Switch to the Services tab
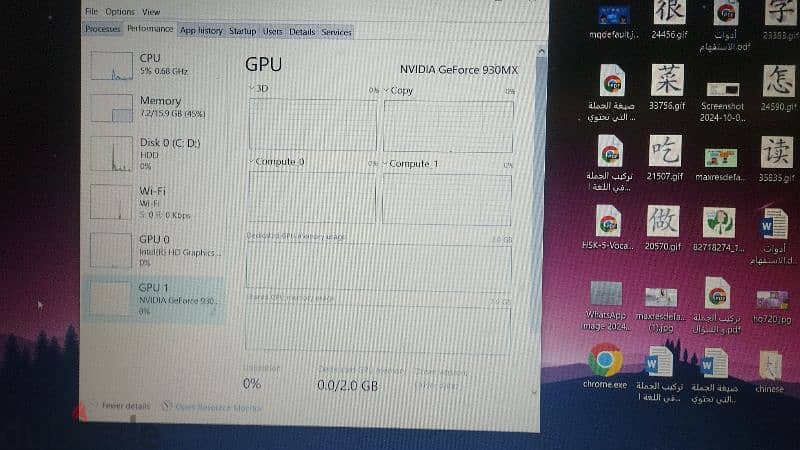This screenshot has width=800, height=450. pyautogui.click(x=336, y=32)
